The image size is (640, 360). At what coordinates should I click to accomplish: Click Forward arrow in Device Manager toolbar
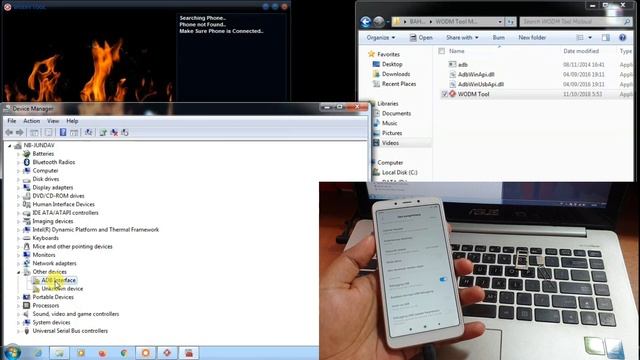tap(19, 132)
